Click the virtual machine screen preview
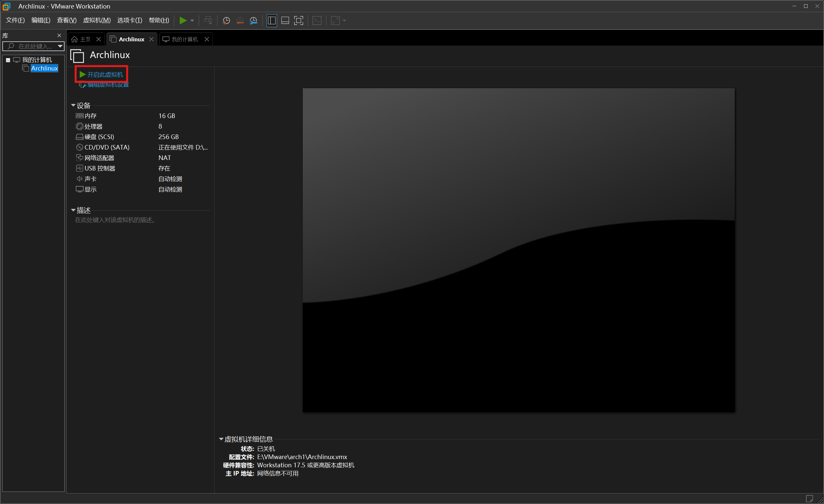 tap(519, 250)
